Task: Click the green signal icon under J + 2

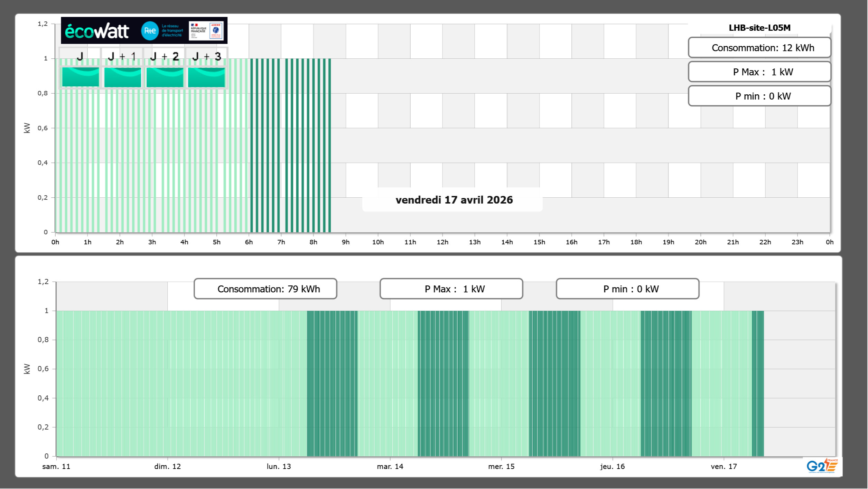Action: point(165,77)
